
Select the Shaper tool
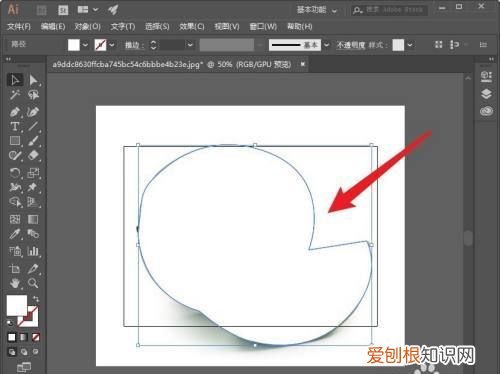(x=15, y=156)
